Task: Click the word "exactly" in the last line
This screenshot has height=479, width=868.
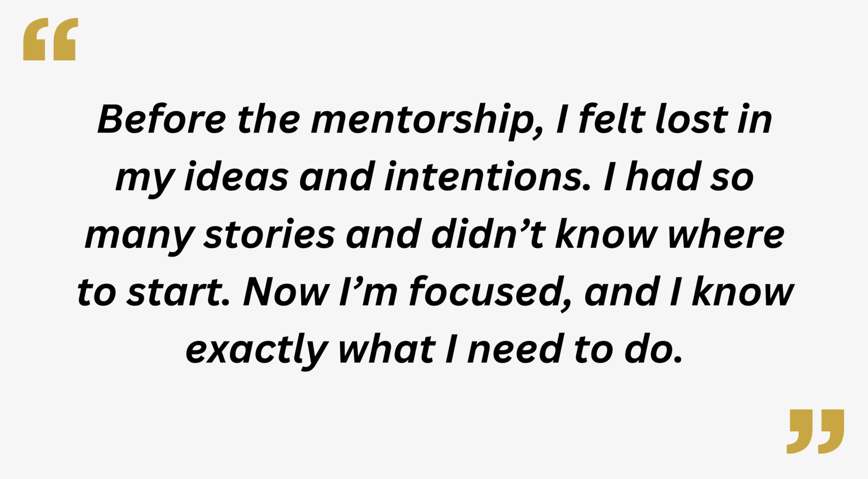Action: [257, 351]
